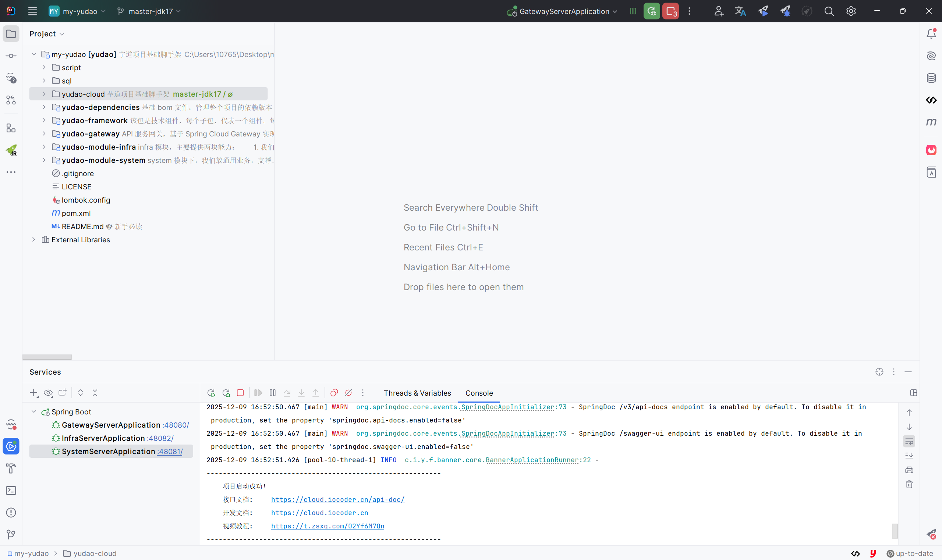The height and width of the screenshot is (560, 942).
Task: Click the SystemServerApplication :48081/ port link
Action: (x=170, y=451)
